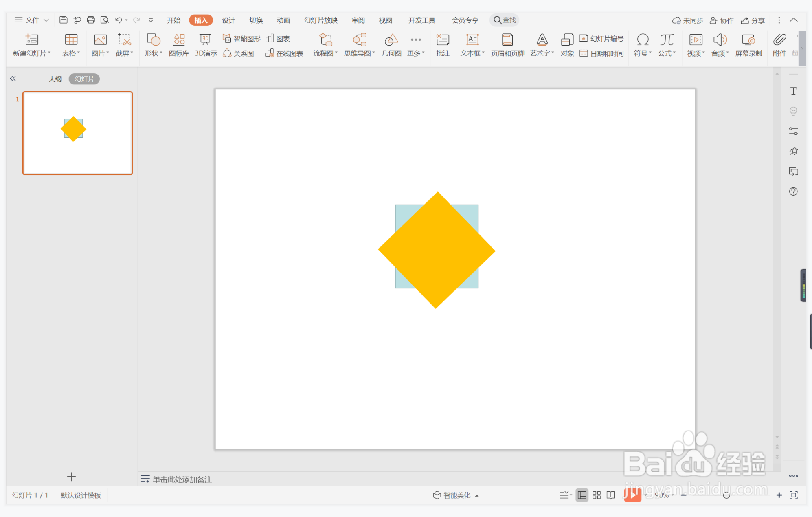This screenshot has width=812, height=517.
Task: Click 单击此处添加备注 notes area
Action: coord(182,479)
